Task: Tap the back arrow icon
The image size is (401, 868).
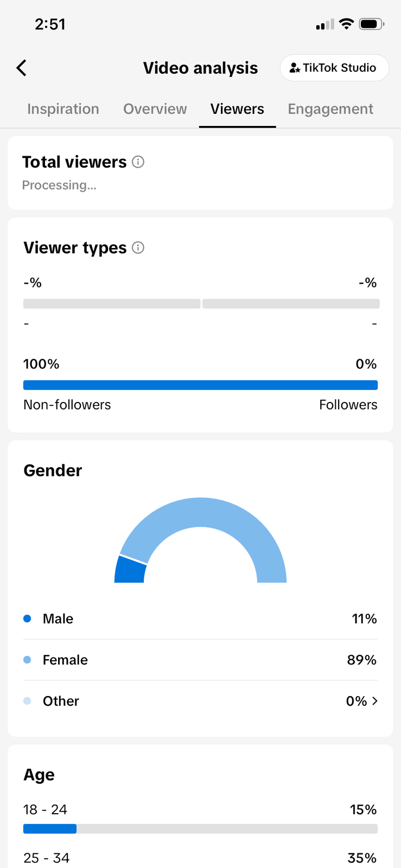Action: coord(22,68)
